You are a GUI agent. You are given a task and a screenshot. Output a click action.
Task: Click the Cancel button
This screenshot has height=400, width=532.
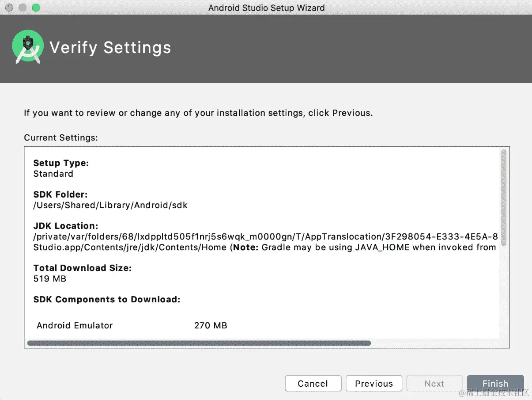point(313,383)
